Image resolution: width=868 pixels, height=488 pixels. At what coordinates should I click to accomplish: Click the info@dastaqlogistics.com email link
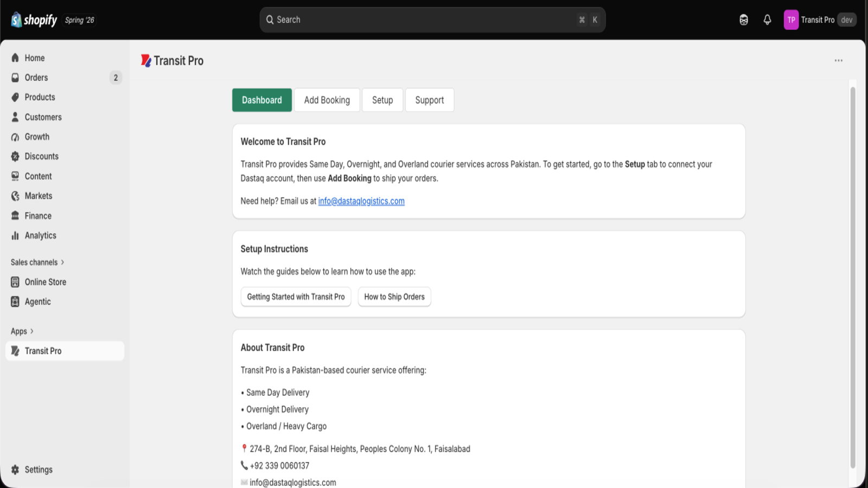point(361,201)
